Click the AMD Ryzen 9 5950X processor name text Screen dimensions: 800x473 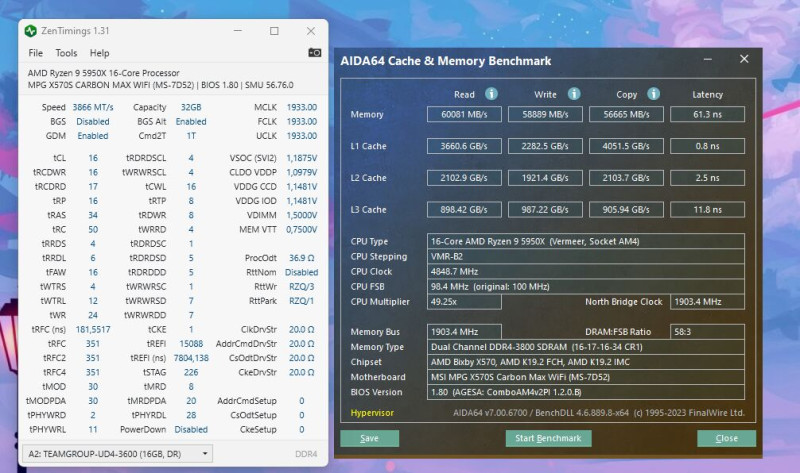[x=104, y=73]
